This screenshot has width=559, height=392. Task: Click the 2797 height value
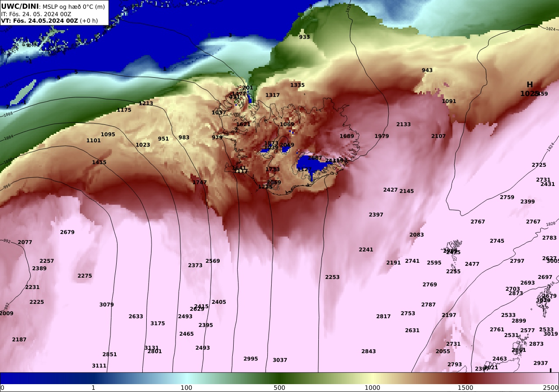(x=517, y=261)
